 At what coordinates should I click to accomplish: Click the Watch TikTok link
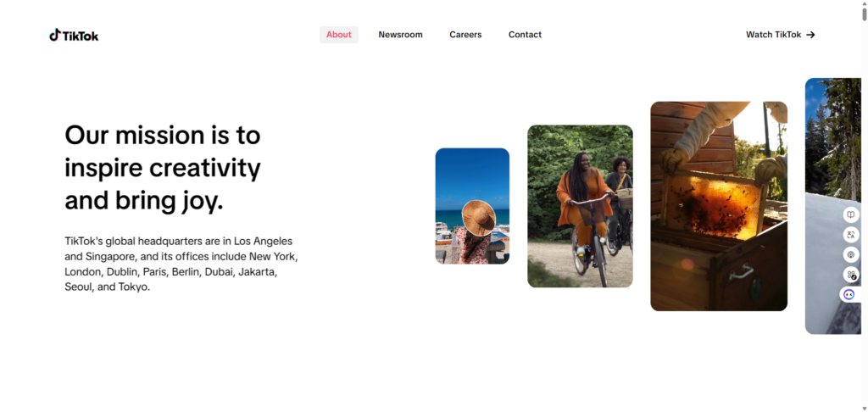pos(781,34)
